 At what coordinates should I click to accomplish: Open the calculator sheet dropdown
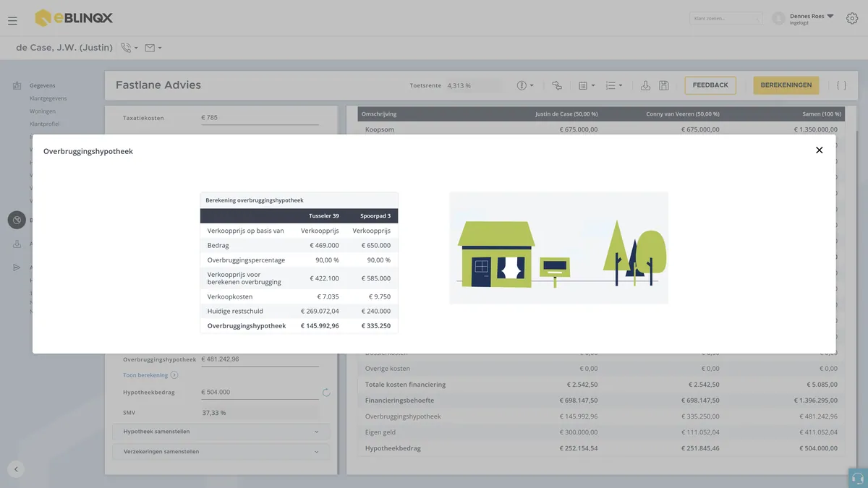(587, 85)
